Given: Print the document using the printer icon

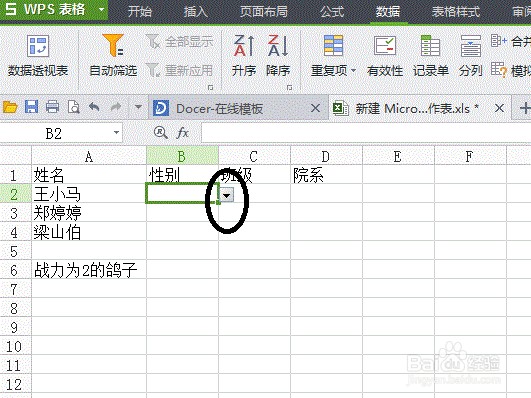Looking at the screenshot, I should pyautogui.click(x=52, y=107).
